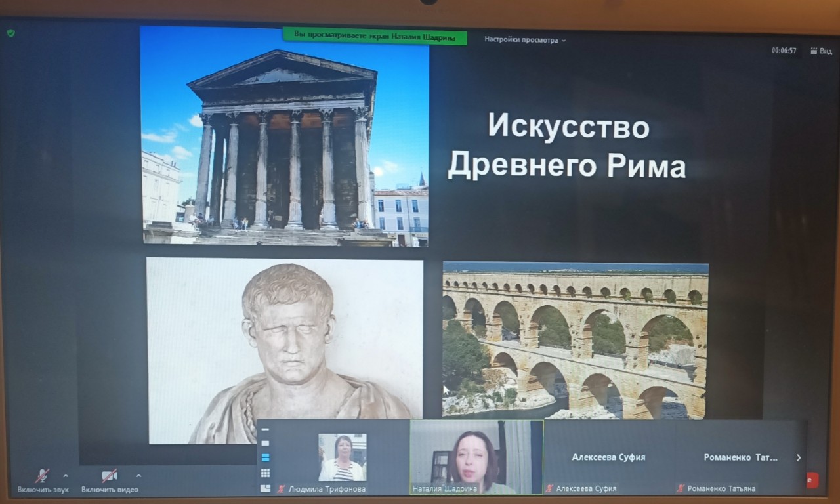Click the green Наталия Шадрина screen-sharing banner
This screenshot has width=840, height=504.
(x=376, y=39)
